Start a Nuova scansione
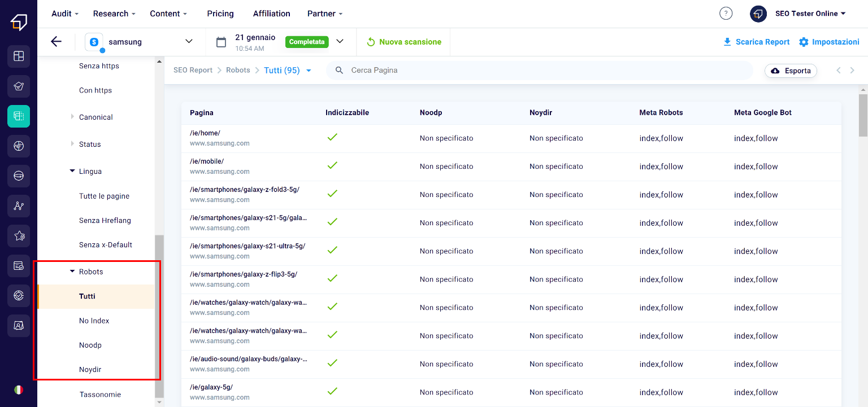868x407 pixels. point(403,42)
